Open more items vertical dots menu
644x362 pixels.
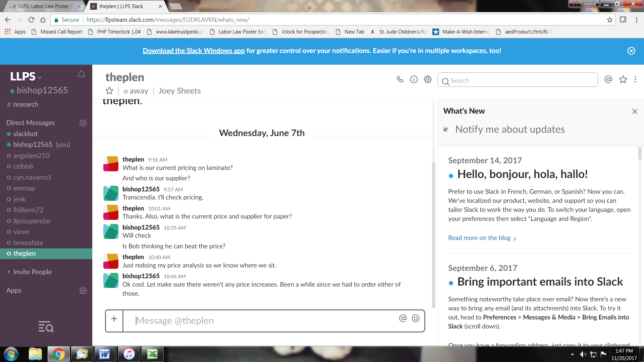click(x=635, y=79)
